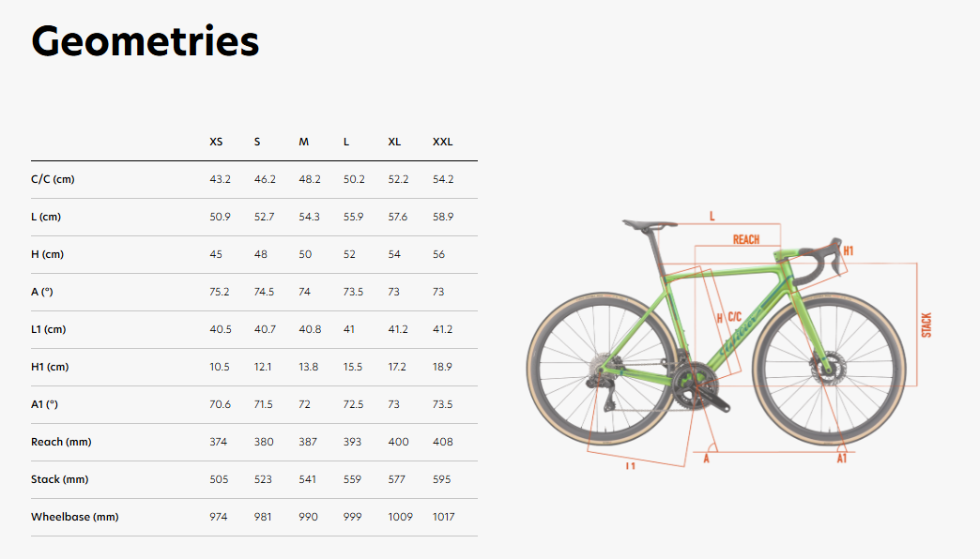Select the XS size column header
This screenshot has height=559, width=980.
(x=216, y=142)
